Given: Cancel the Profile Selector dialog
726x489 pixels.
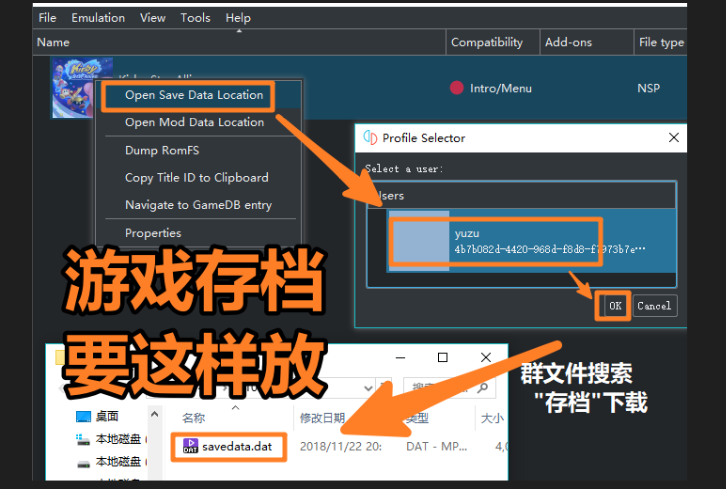Looking at the screenshot, I should [654, 306].
